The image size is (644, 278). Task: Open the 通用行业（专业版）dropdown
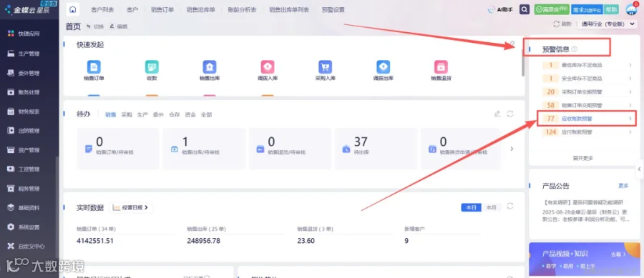coord(608,24)
